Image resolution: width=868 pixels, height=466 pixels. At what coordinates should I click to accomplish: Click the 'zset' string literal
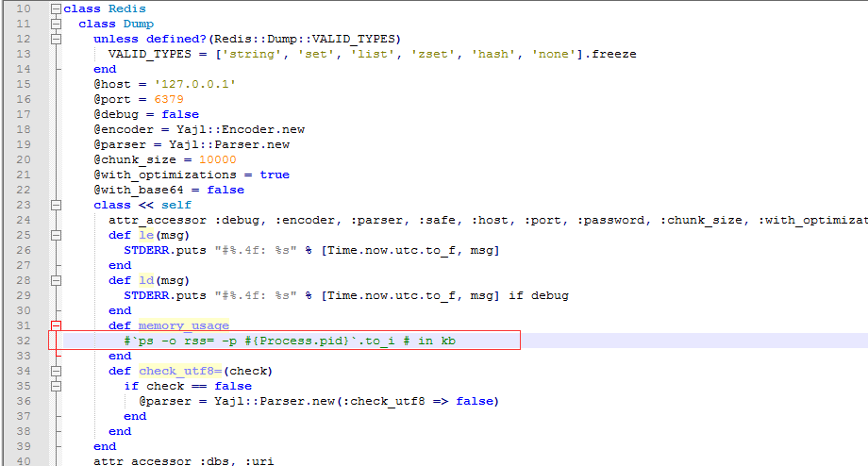click(x=433, y=54)
